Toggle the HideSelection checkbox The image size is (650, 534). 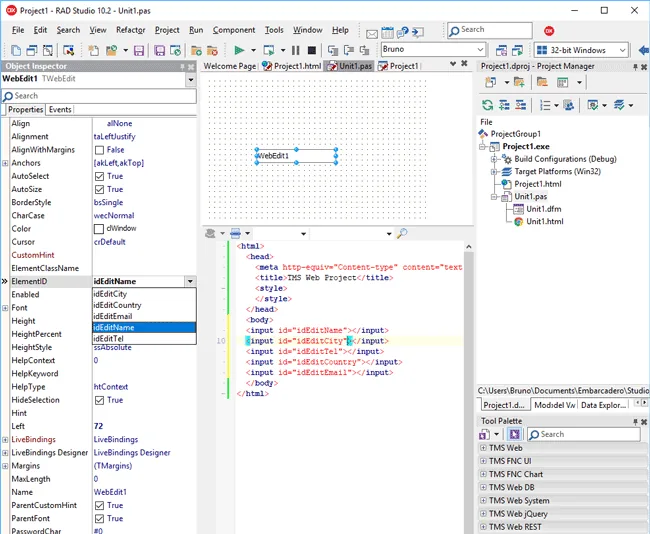click(x=99, y=400)
